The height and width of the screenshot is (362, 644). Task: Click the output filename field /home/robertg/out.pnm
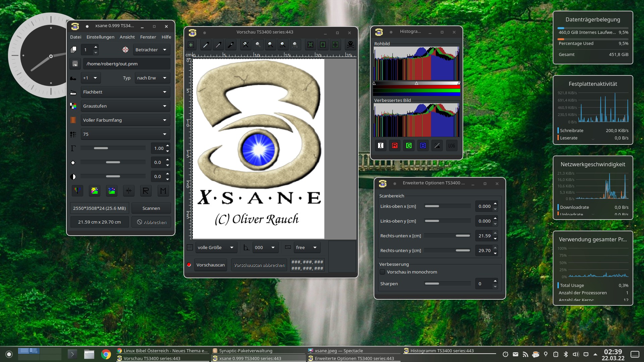pyautogui.click(x=127, y=64)
